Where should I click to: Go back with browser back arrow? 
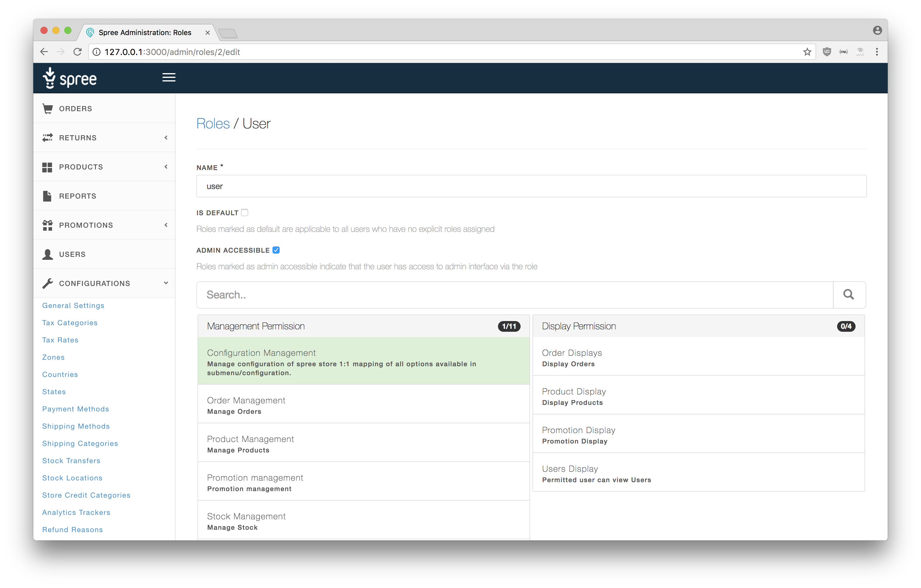tap(44, 52)
